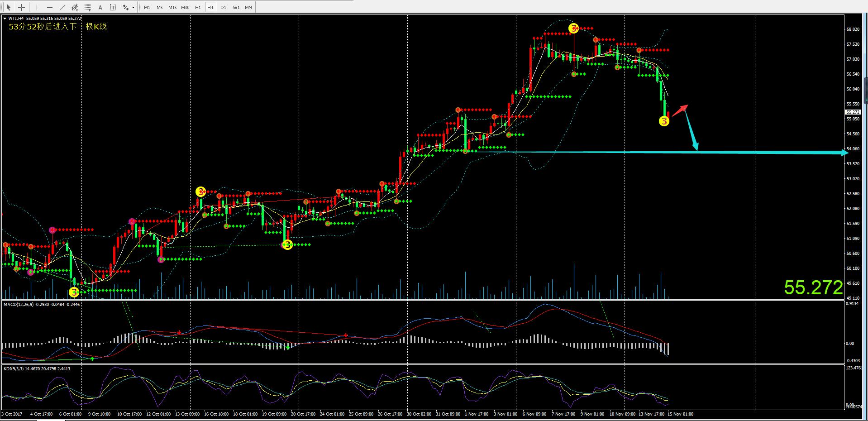Switch chart to H1 timeframe

(x=198, y=7)
